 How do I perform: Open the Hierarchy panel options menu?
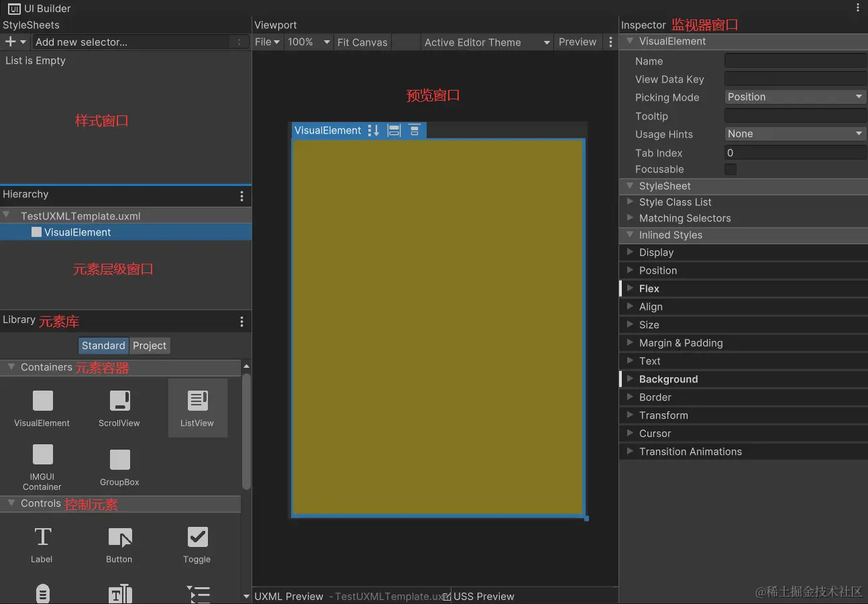click(x=241, y=196)
